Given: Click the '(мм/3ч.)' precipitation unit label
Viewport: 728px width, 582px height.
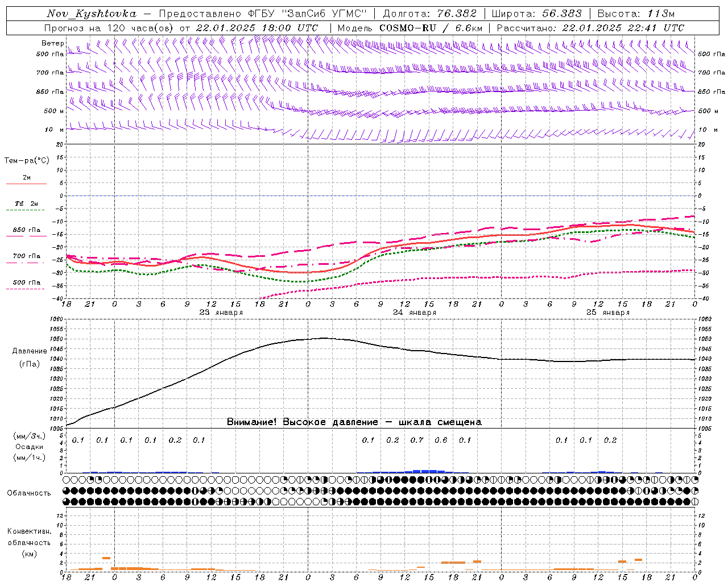Looking at the screenshot, I should (x=30, y=436).
